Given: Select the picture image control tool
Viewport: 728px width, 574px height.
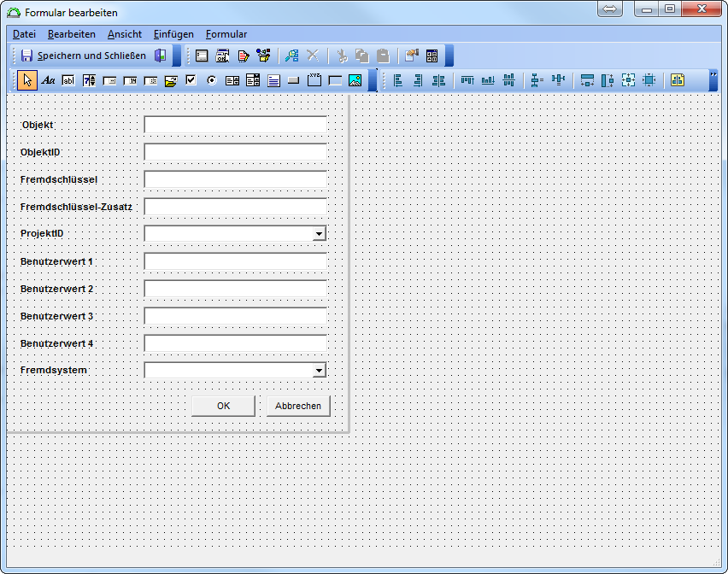Looking at the screenshot, I should pos(355,80).
